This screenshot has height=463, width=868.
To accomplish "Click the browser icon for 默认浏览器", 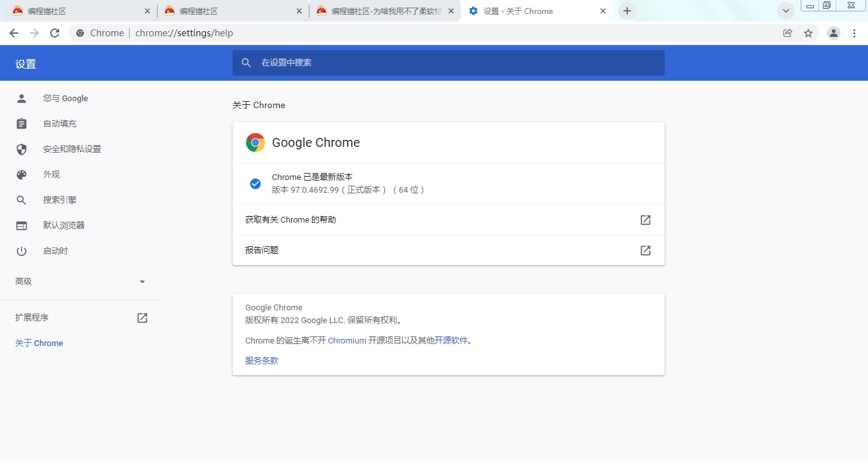I will 22,225.
